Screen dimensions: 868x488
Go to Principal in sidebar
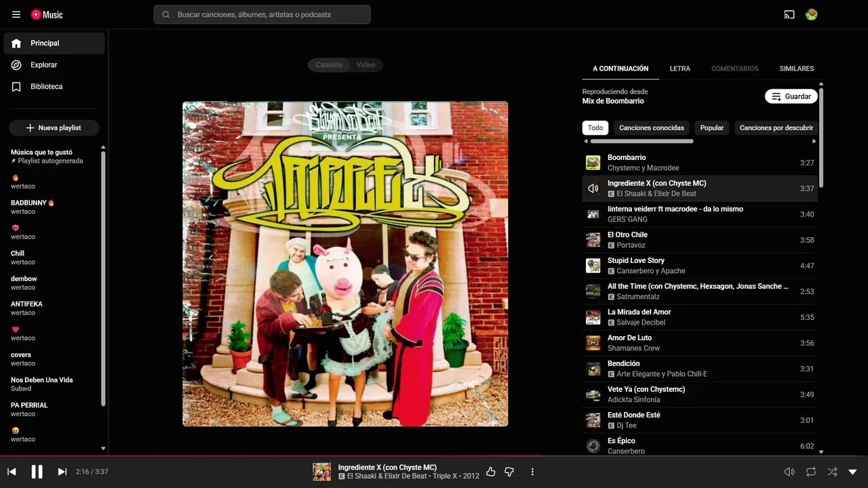tap(54, 43)
